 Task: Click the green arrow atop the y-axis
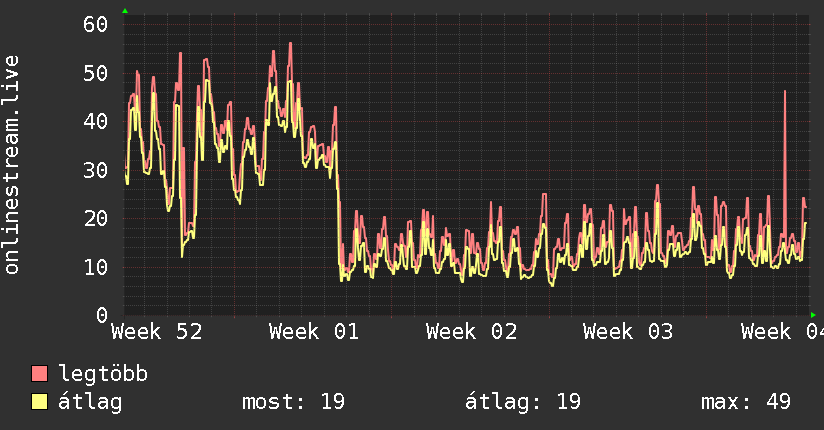click(125, 11)
